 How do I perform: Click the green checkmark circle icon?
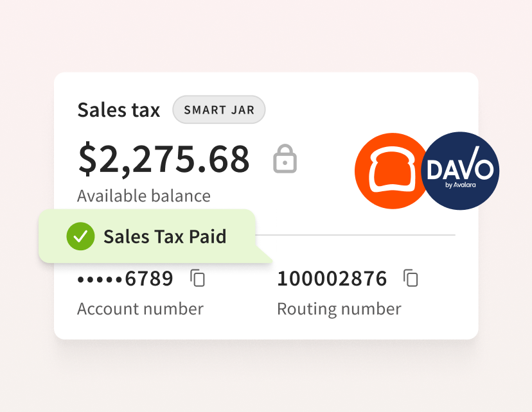pyautogui.click(x=80, y=237)
